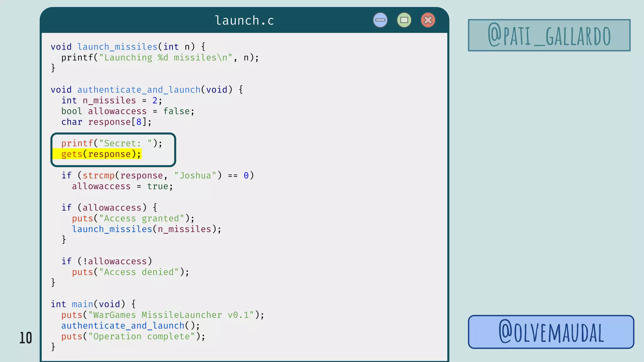Click the strcmp(response, "Joshua") line
Screen dimensions: 644x362
(158, 175)
